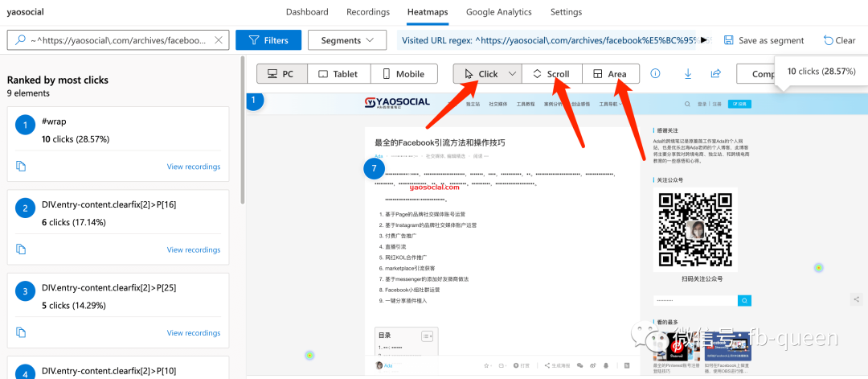The width and height of the screenshot is (868, 379).
Task: Click Save as segment
Action: pos(764,40)
